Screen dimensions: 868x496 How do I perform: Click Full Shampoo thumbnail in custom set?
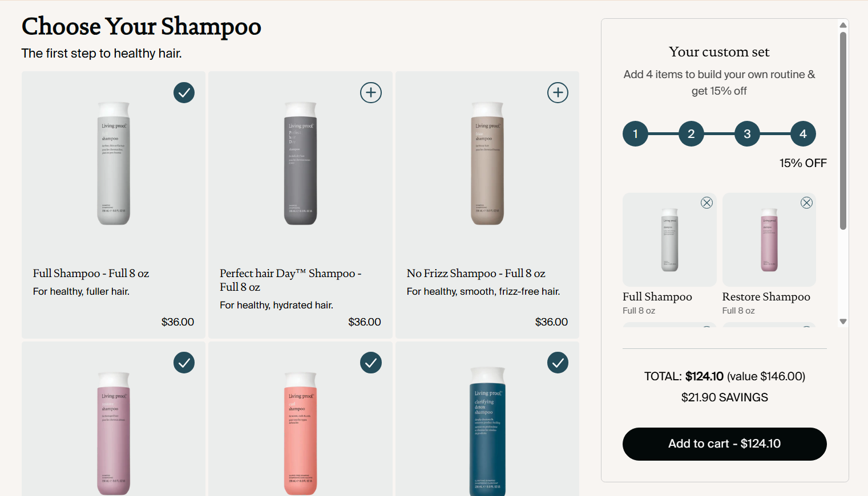(669, 239)
